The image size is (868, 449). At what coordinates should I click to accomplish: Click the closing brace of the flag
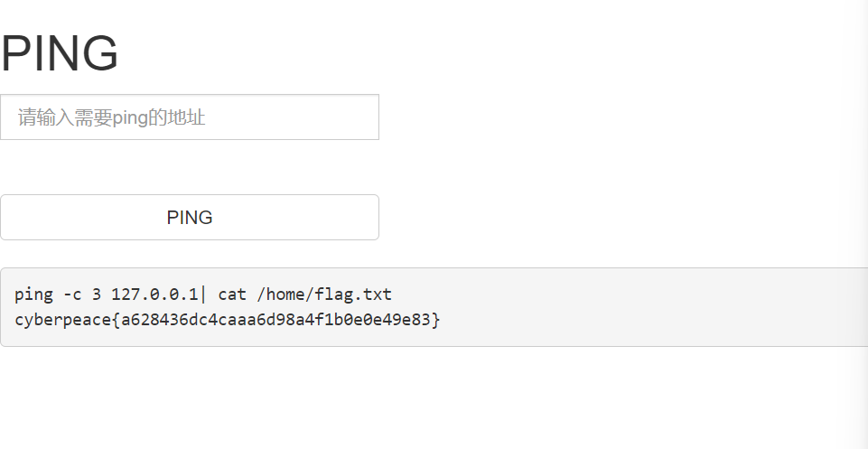coord(437,320)
